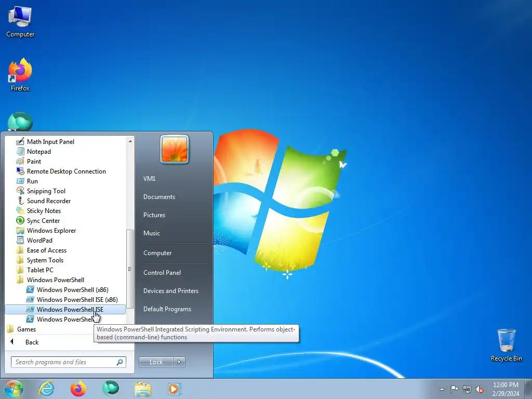532x399 pixels.
Task: Click the programs list scrollbar thumb
Action: [130, 269]
